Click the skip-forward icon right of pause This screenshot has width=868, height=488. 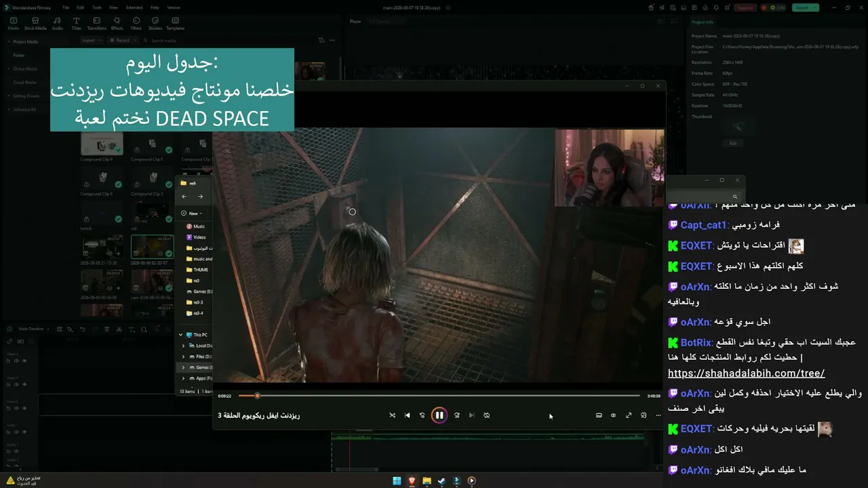click(456, 415)
